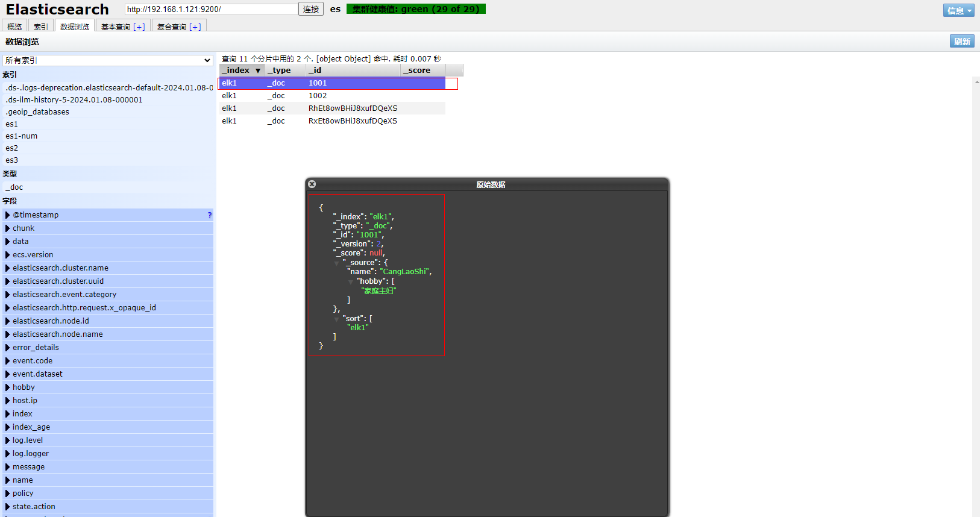Click the question mark beside @timestamp

coord(209,215)
